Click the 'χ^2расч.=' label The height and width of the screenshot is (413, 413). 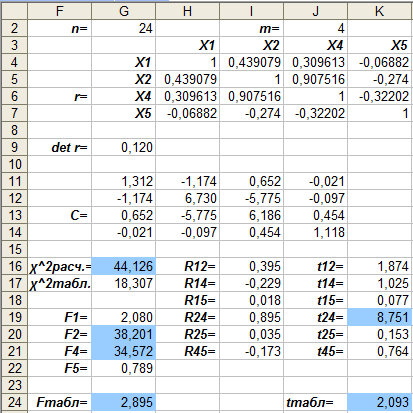[59, 266]
